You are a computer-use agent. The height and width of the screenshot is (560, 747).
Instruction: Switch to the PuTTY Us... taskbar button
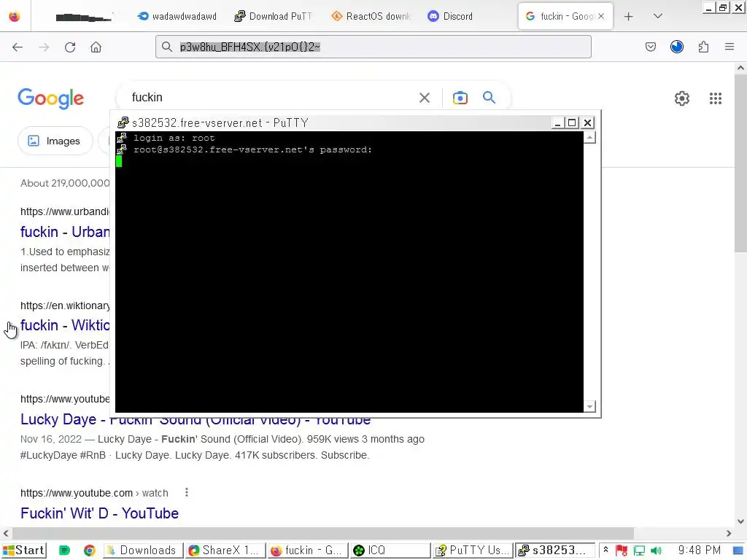(x=473, y=551)
